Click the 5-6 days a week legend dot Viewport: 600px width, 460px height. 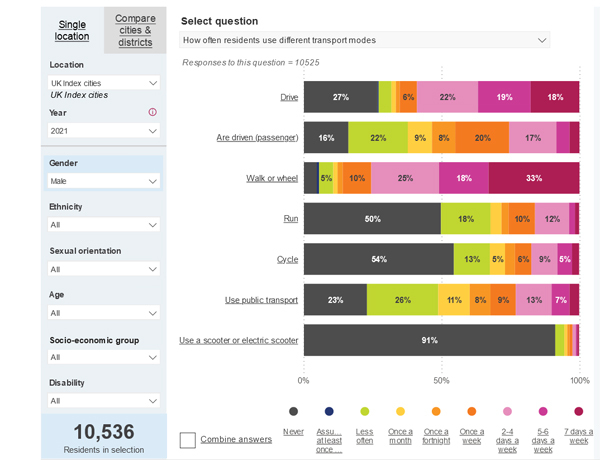pyautogui.click(x=543, y=411)
